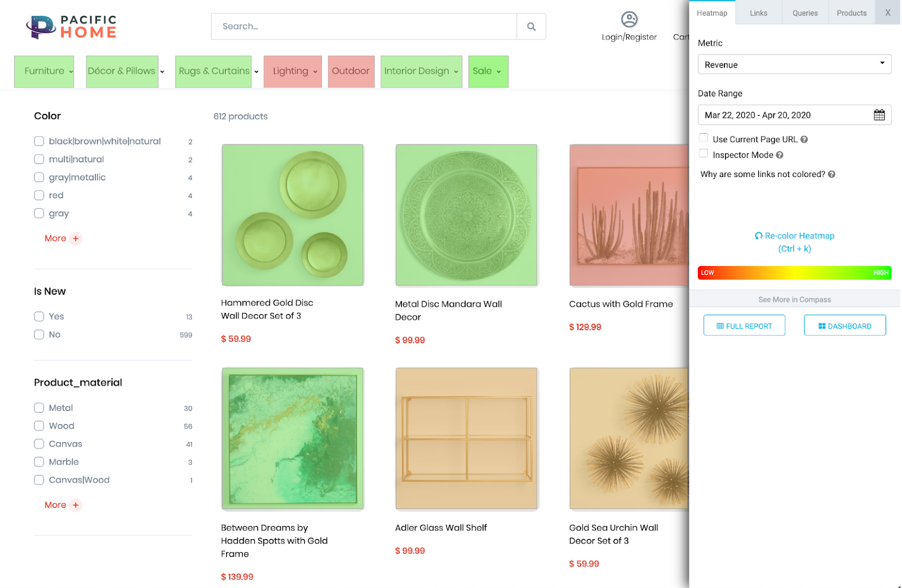
Task: Click the Login/Register user icon
Action: click(629, 19)
